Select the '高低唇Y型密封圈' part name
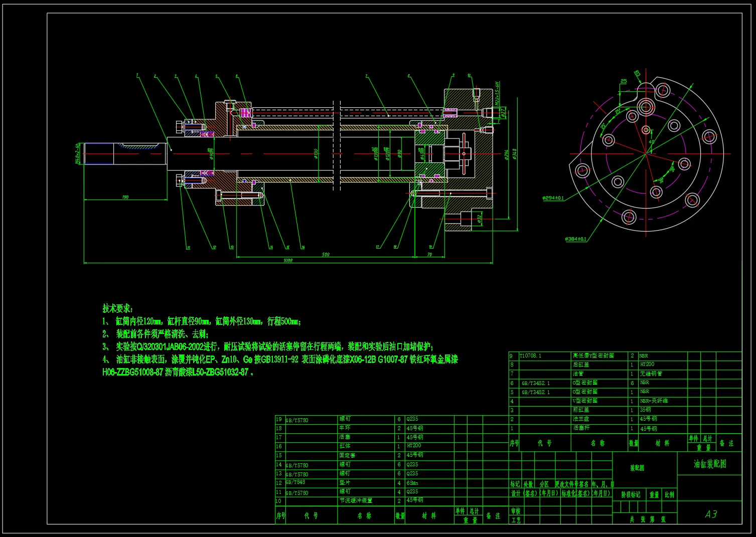Viewport: 756px width, 537px height. (593, 355)
